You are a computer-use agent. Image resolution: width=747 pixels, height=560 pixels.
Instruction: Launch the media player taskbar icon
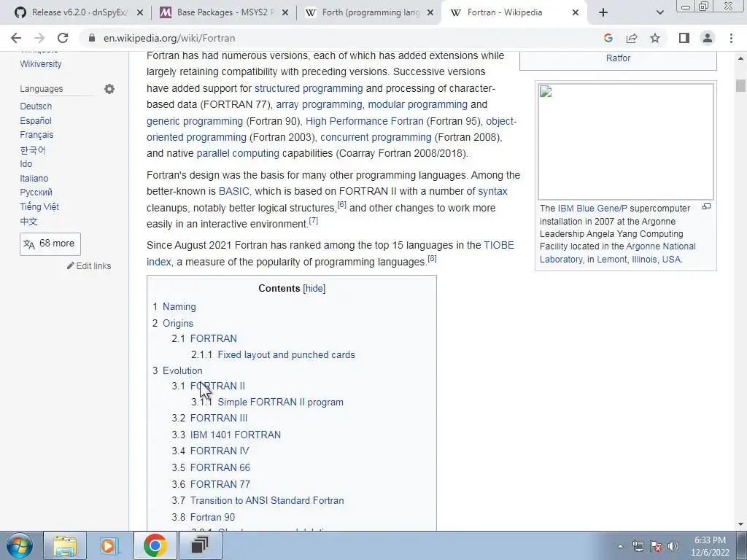(x=109, y=545)
